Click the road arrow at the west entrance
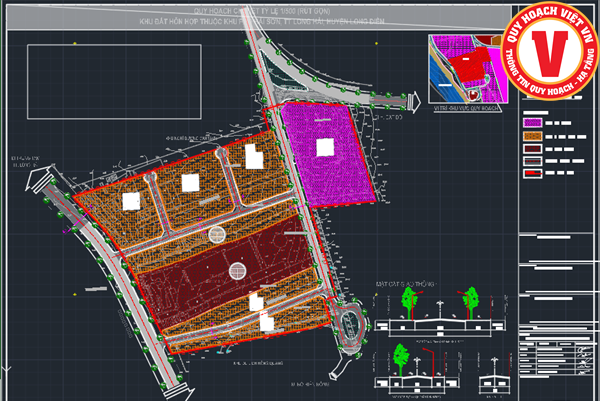This screenshot has width=600, height=401. (40, 186)
